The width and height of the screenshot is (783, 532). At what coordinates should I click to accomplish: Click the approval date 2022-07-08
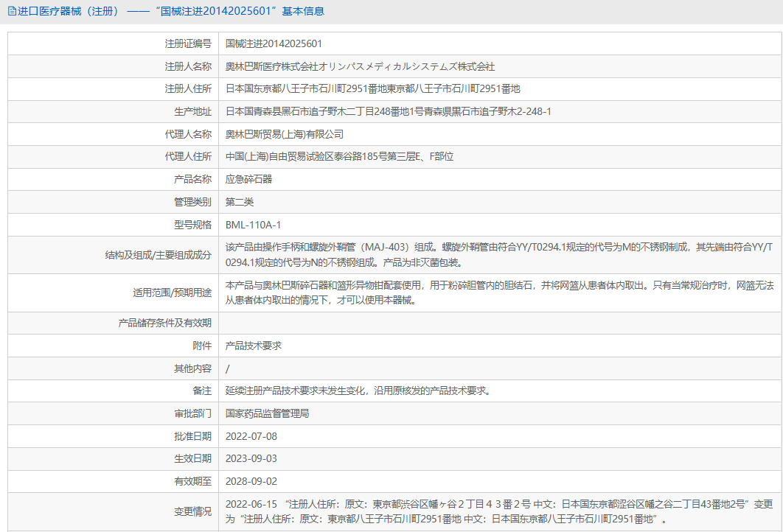click(x=251, y=437)
